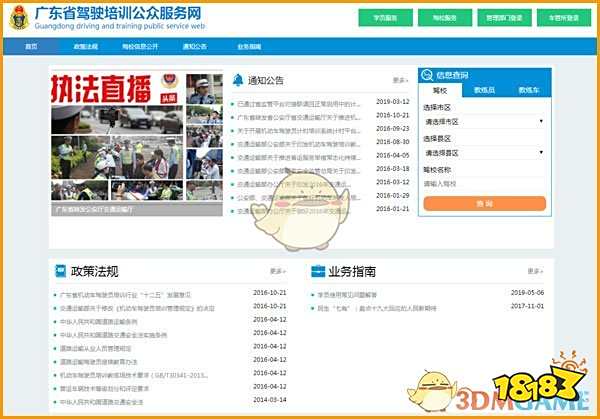Click the bell icon beside 通知公告
This screenshot has width=600, height=419.
point(238,80)
